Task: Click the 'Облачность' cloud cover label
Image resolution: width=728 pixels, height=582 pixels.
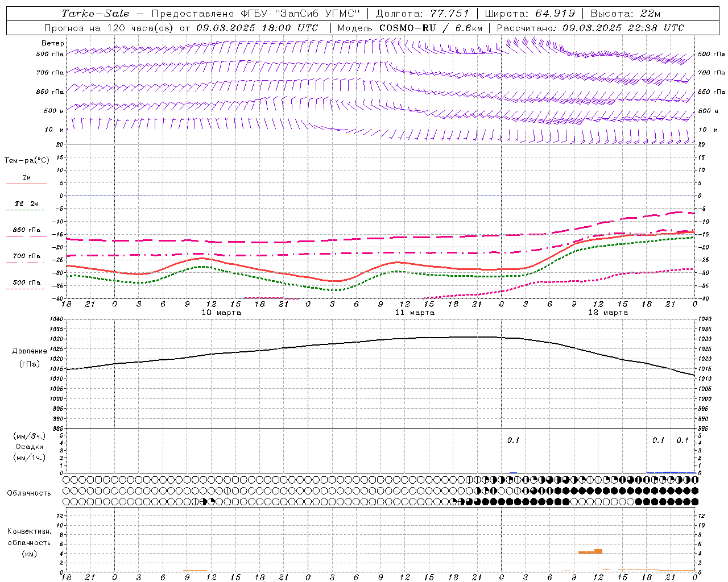Action: (29, 493)
